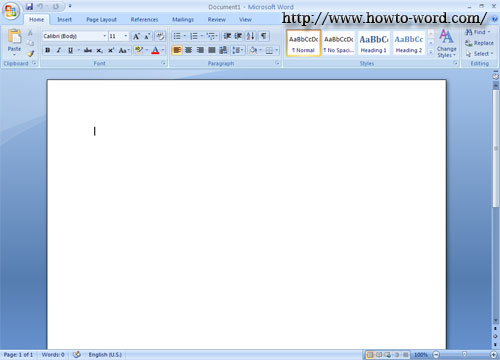Open the multilevel list button
This screenshot has height=360, width=500.
pyautogui.click(x=211, y=36)
